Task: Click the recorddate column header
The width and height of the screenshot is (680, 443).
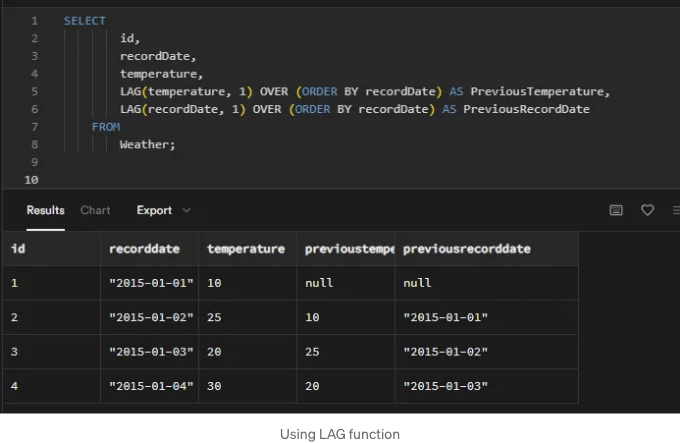Action: (150, 249)
